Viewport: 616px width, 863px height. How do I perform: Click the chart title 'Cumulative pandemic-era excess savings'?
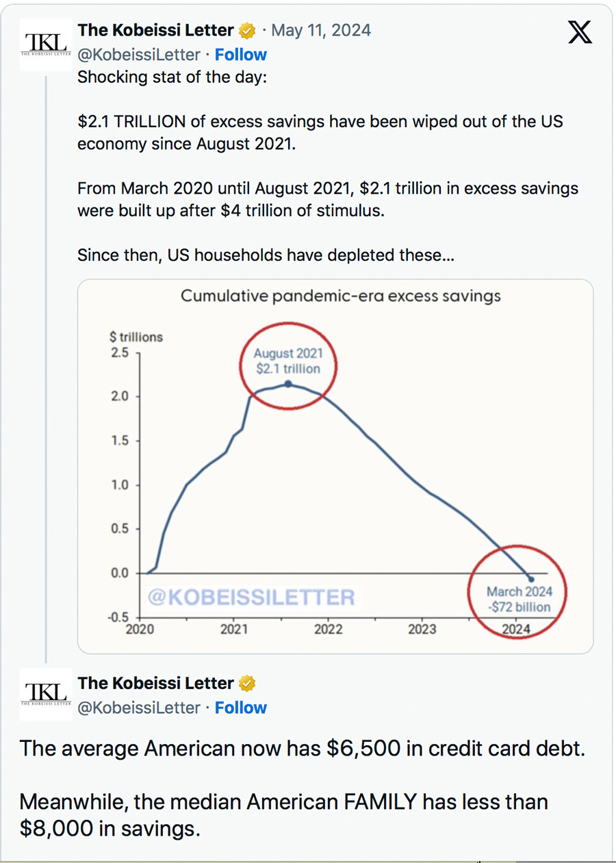(340, 296)
